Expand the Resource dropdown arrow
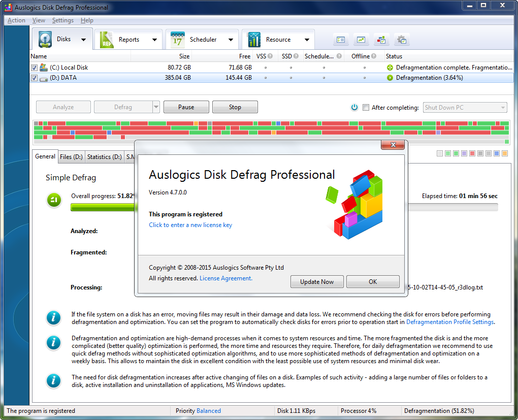518x420 pixels. click(x=307, y=40)
